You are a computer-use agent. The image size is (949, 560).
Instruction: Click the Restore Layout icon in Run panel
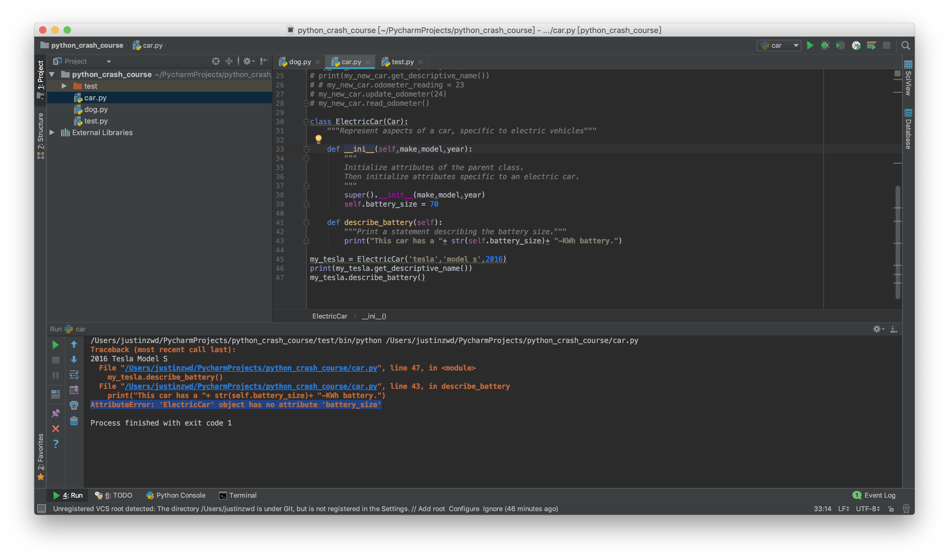coord(55,394)
